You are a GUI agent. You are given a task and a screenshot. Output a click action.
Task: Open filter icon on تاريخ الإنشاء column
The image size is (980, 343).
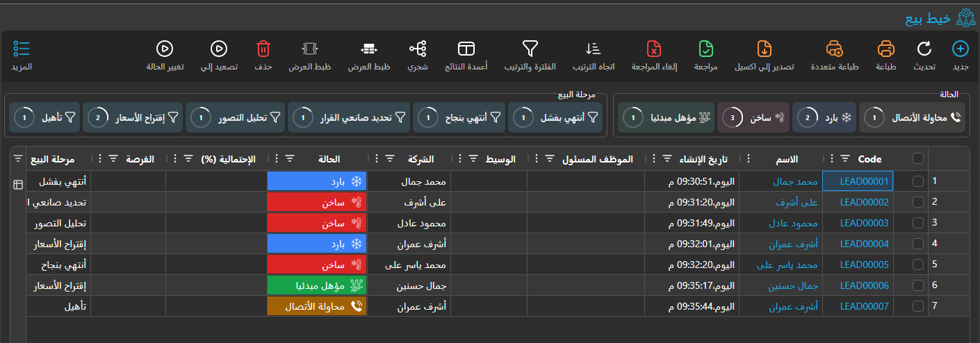click(667, 159)
